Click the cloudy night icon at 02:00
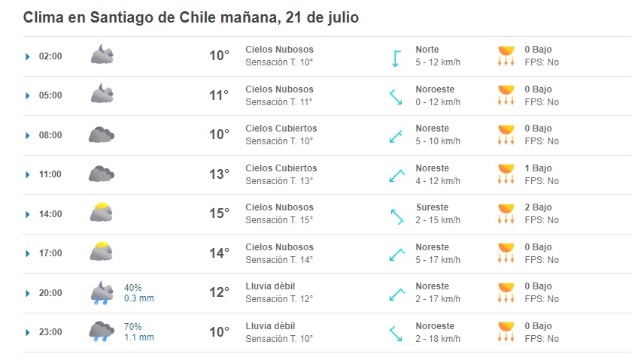 click(x=102, y=56)
